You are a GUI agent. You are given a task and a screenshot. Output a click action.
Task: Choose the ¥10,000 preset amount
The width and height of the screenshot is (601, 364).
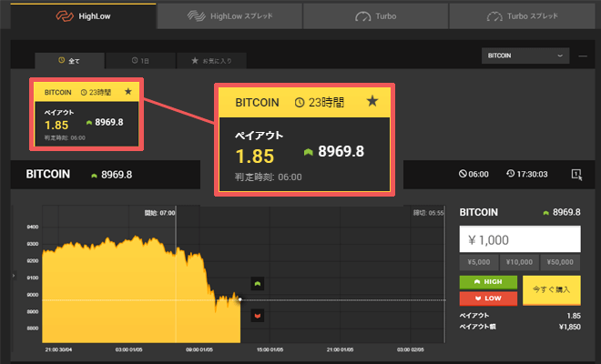519,262
